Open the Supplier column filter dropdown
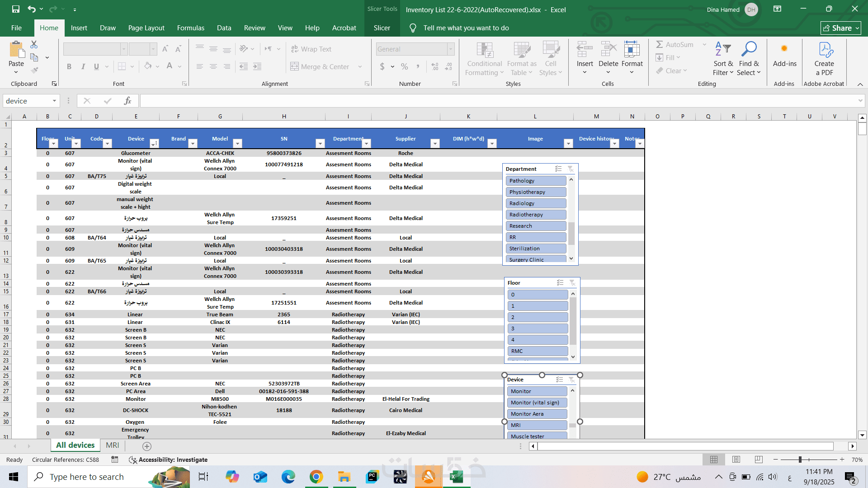868x488 pixels. coord(435,144)
